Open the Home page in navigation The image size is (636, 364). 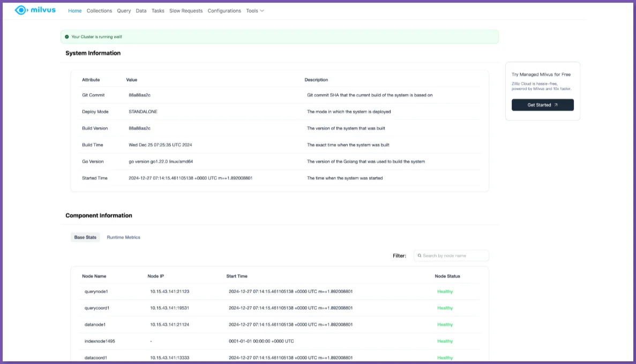point(75,11)
